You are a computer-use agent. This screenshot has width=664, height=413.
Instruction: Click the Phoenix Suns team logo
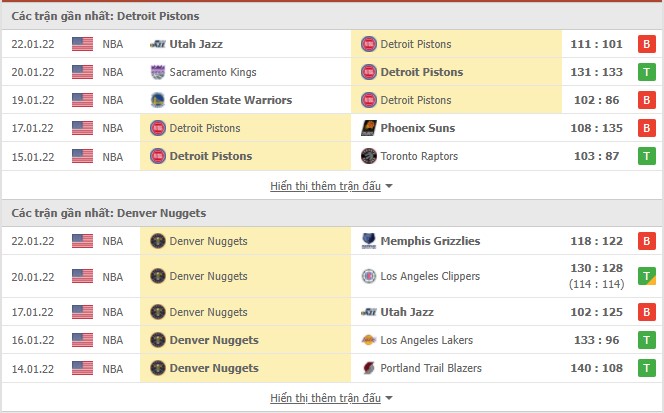pyautogui.click(x=369, y=128)
